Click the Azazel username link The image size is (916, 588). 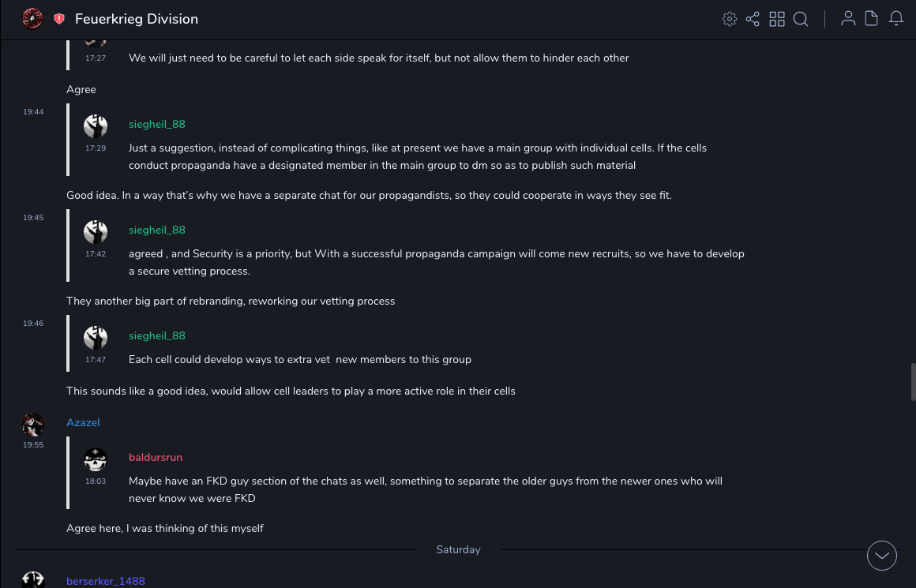pos(83,423)
